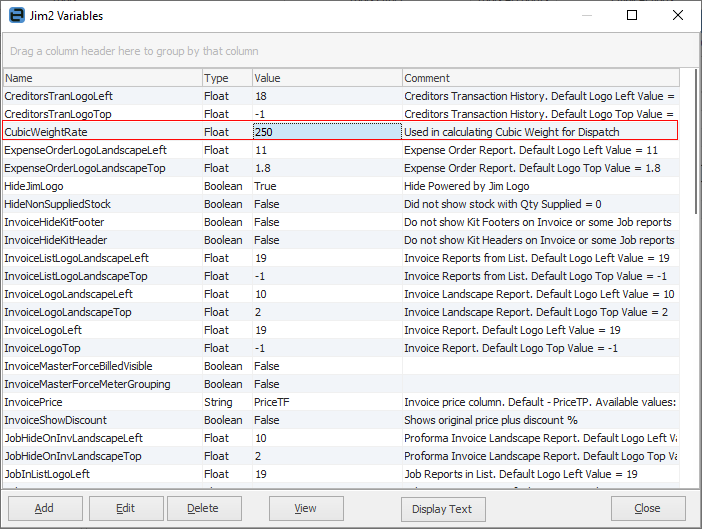The height and width of the screenshot is (529, 702).
Task: Click the Add button
Action: [45, 508]
